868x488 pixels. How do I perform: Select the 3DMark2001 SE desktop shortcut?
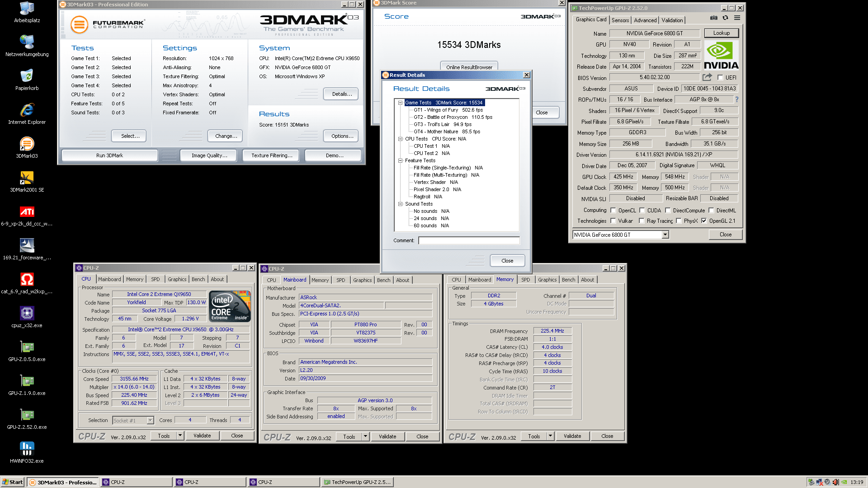[27, 182]
